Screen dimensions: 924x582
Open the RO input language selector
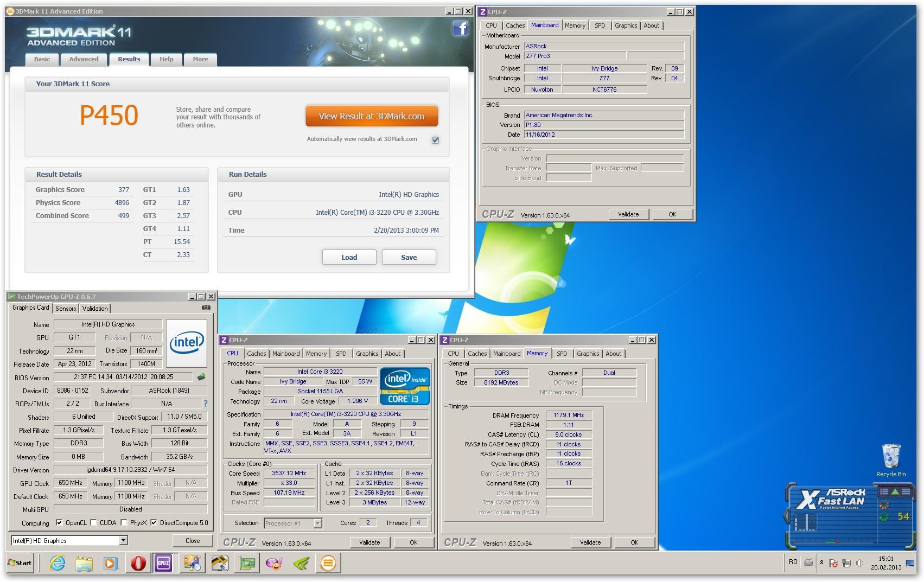793,562
